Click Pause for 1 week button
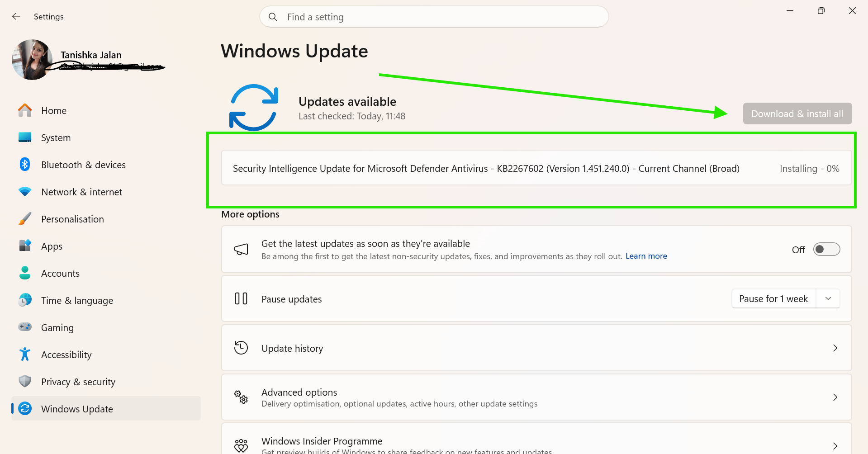Viewport: 868px width, 454px height. pos(773,298)
